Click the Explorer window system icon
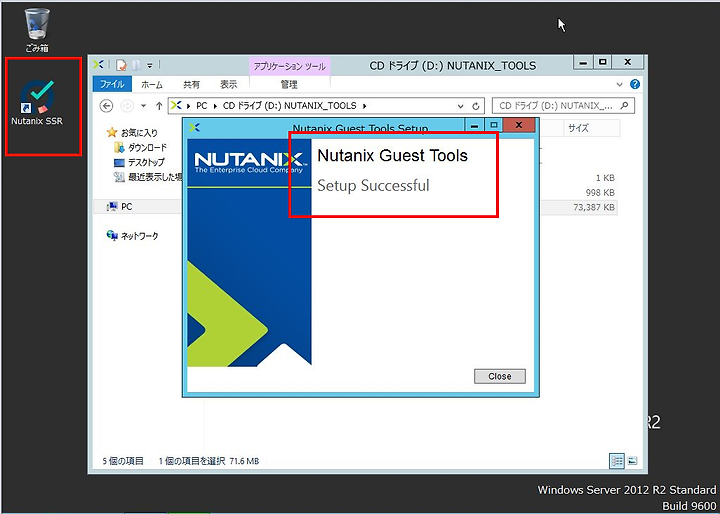This screenshot has width=720, height=514. point(98,65)
